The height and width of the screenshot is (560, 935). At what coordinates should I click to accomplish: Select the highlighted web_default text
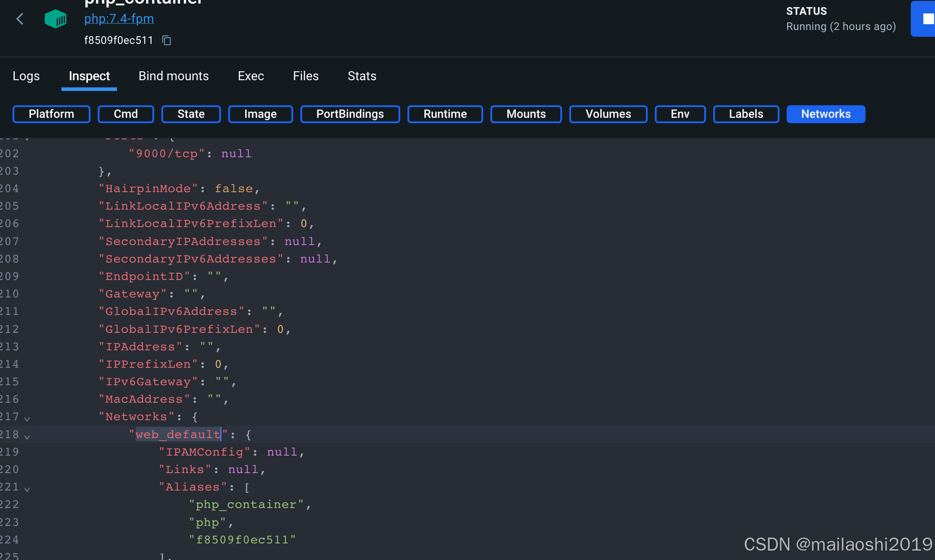(x=178, y=434)
